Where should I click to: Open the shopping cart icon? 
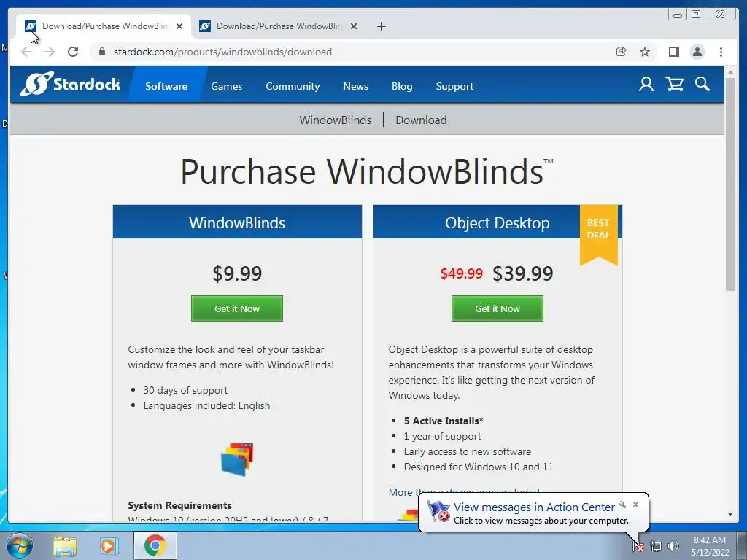675,85
